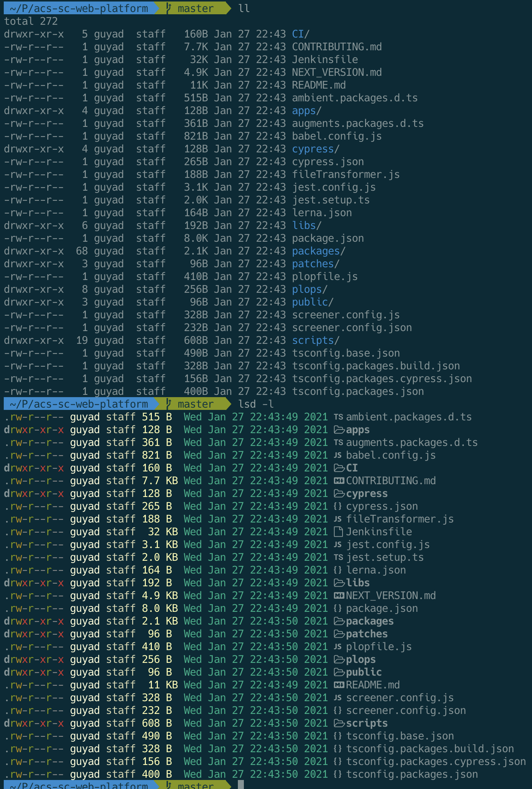Screen dimensions: 532x789
Task: Select the folder icon next to bold libs
Action: point(339,583)
